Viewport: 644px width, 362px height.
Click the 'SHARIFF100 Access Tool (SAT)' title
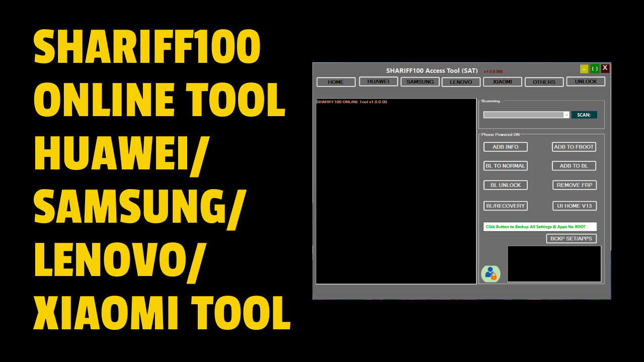point(432,71)
